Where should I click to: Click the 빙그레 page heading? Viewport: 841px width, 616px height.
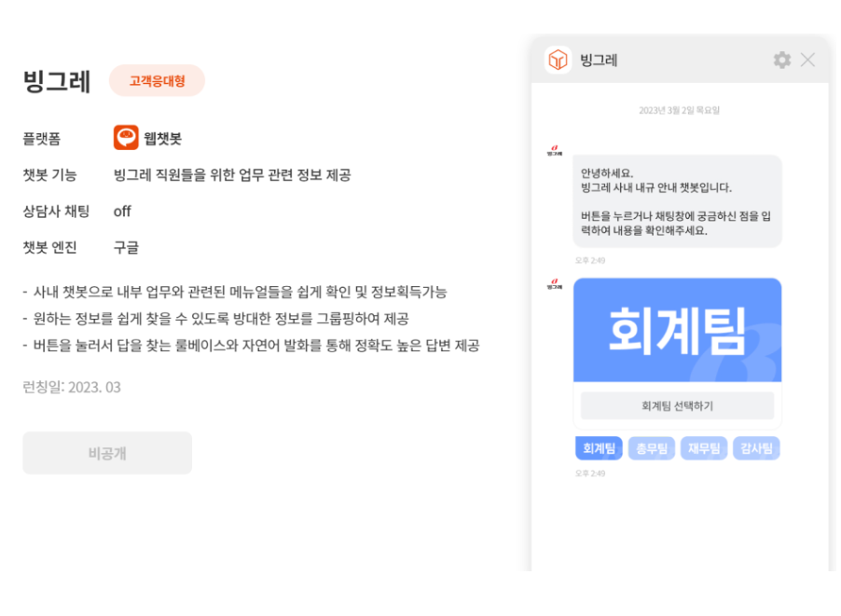[56, 81]
